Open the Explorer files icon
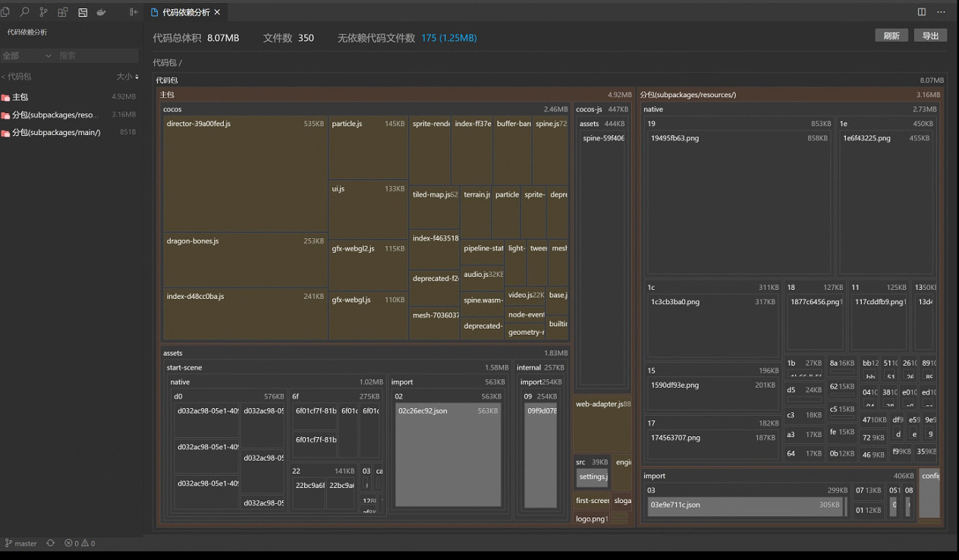This screenshot has height=560, width=959. click(x=6, y=12)
